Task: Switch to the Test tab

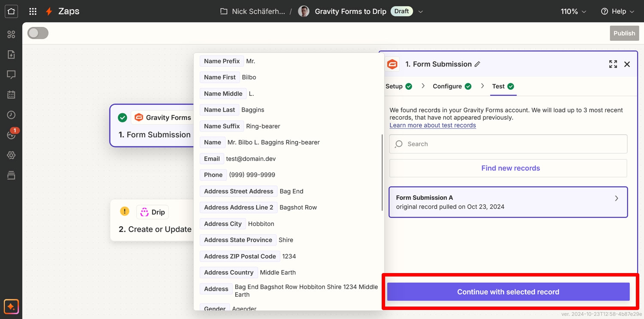Action: coord(503,86)
